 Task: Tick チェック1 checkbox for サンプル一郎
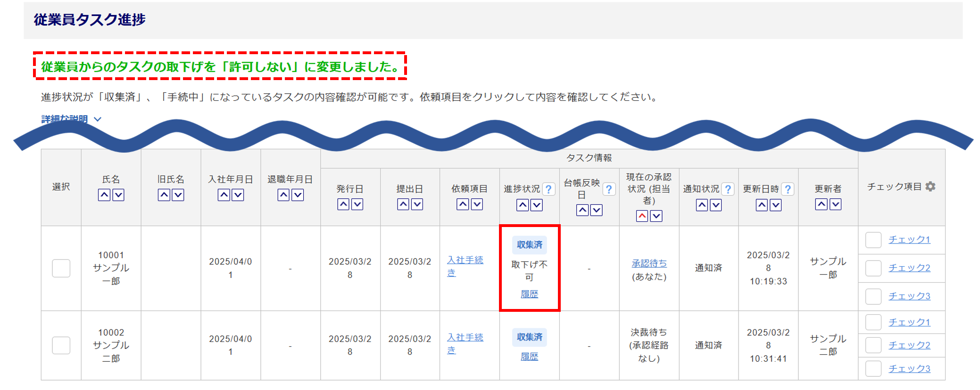coord(873,240)
